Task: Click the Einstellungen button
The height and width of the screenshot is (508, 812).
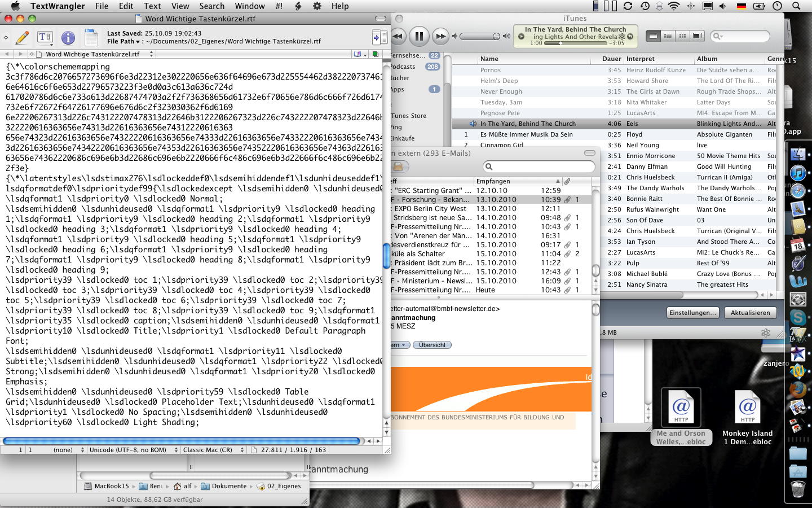Action: [692, 313]
